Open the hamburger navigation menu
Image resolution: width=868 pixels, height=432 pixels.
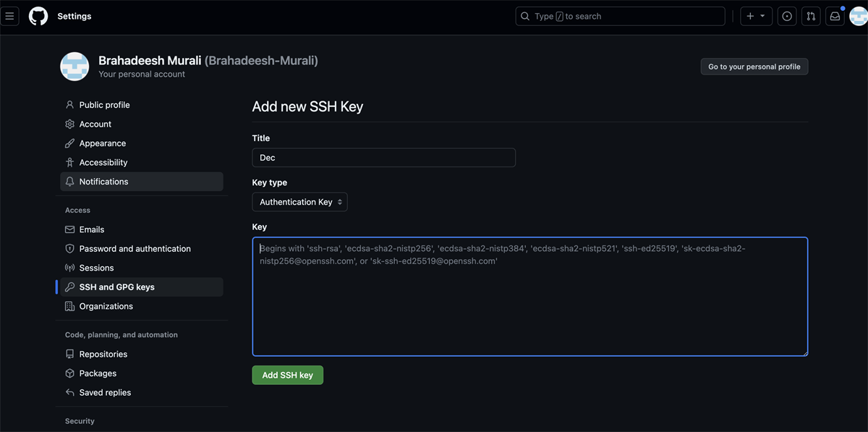tap(9, 16)
